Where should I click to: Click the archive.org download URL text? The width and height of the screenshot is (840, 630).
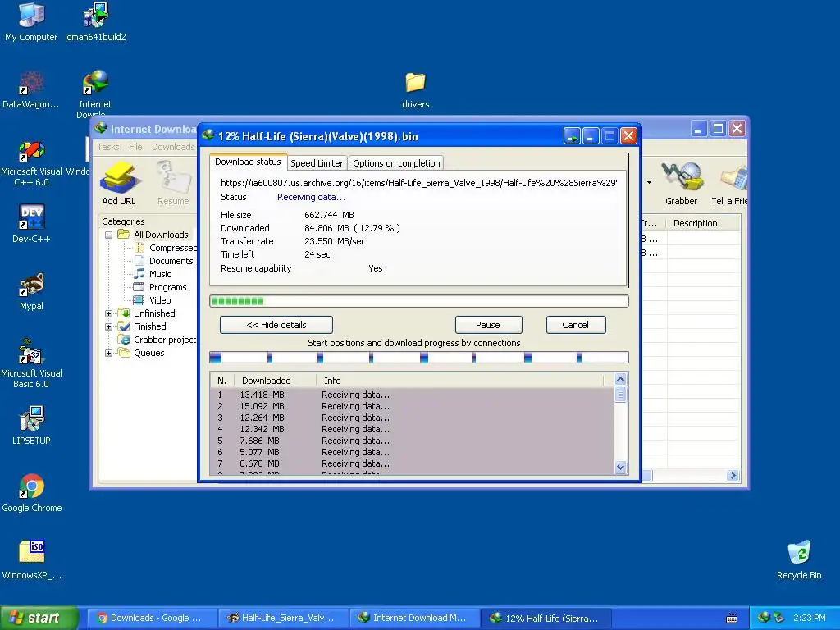[x=418, y=183]
